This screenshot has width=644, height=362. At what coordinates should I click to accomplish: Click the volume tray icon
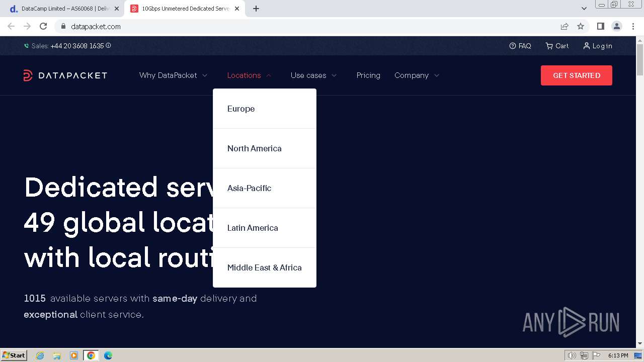pyautogui.click(x=572, y=355)
